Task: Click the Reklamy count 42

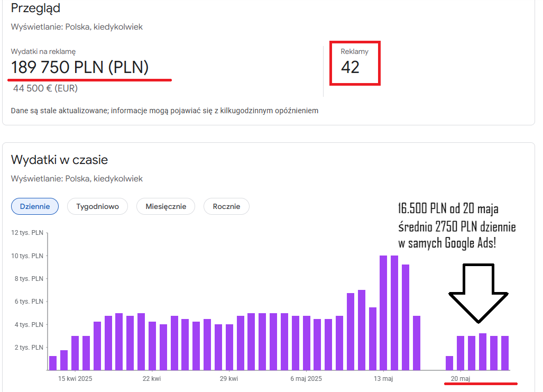Action: pyautogui.click(x=350, y=67)
